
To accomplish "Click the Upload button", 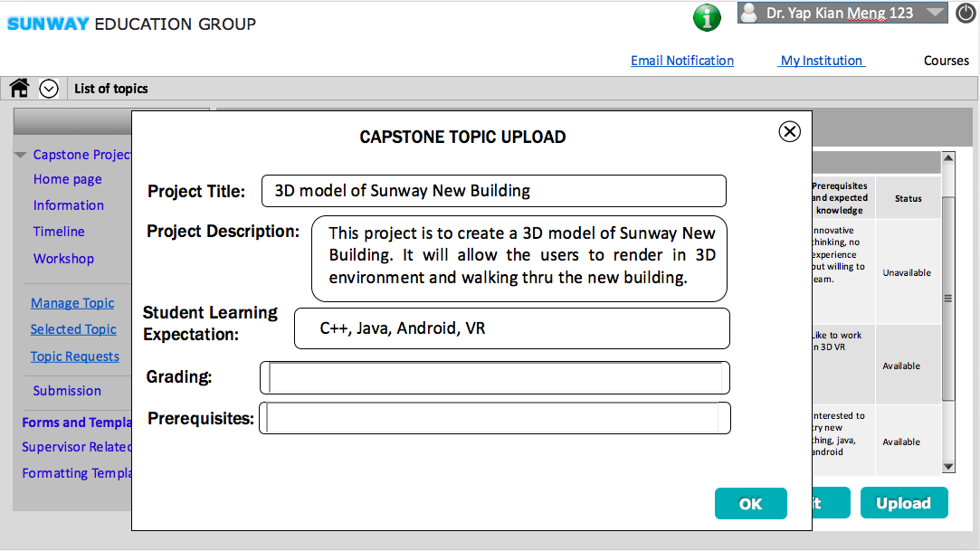I will (x=904, y=503).
